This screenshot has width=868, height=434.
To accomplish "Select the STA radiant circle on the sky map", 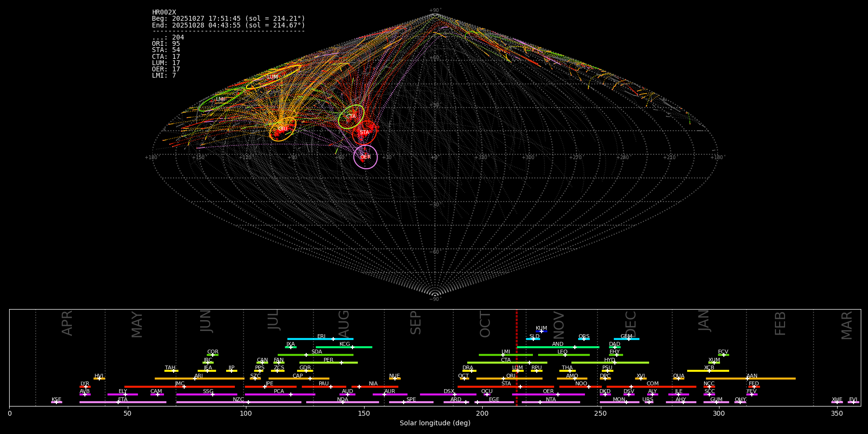I will click(x=364, y=133).
